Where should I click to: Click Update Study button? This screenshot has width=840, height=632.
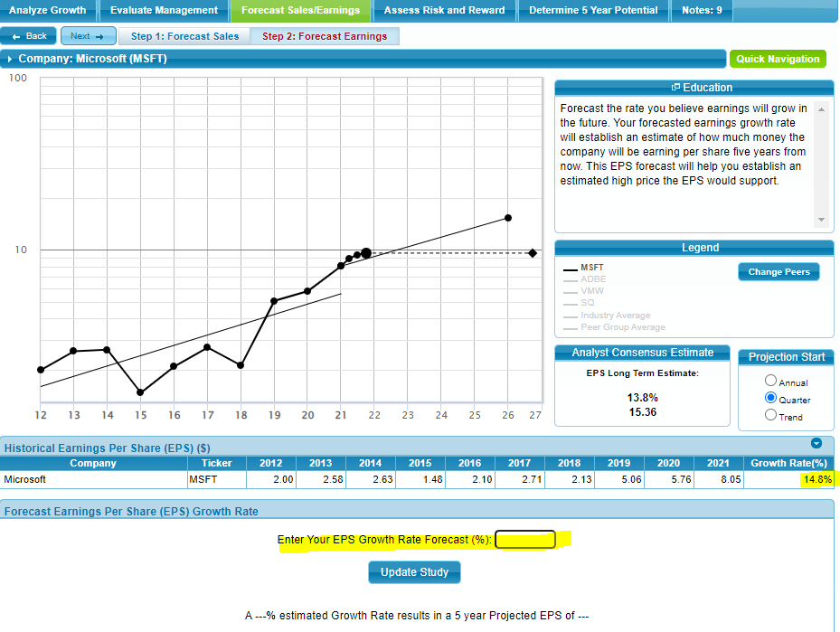coord(414,572)
